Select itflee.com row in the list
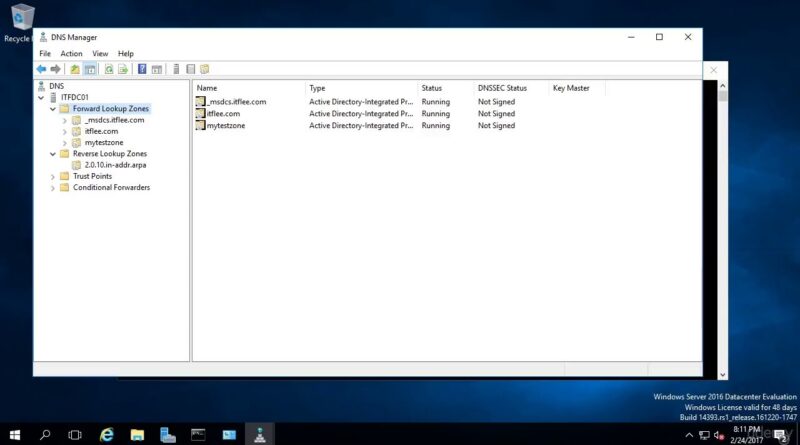This screenshot has width=800, height=445. (223, 113)
